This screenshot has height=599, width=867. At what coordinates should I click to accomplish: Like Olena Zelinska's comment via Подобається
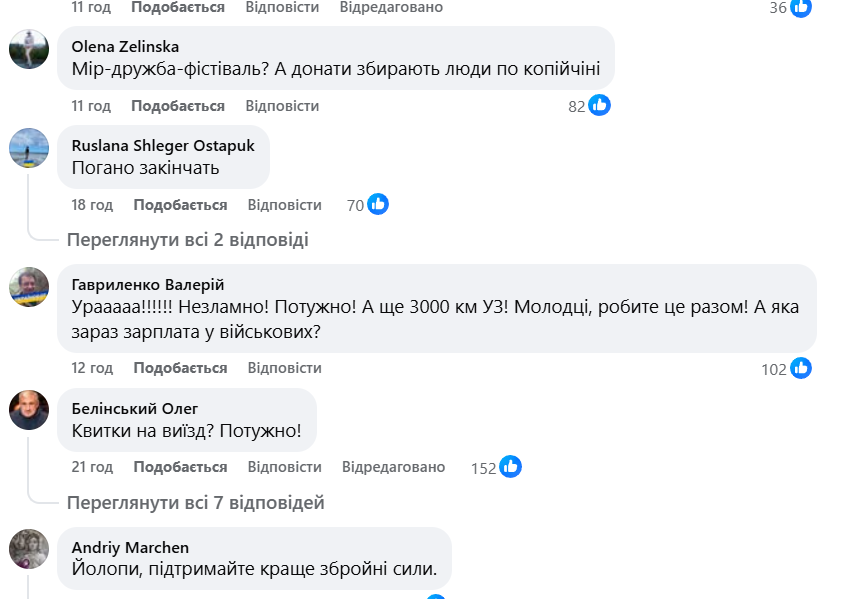(178, 106)
